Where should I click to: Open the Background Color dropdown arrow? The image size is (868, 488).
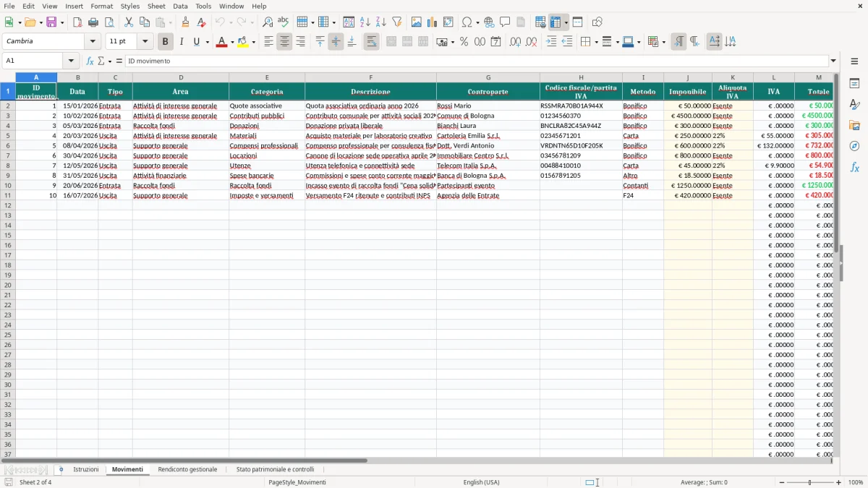click(253, 42)
